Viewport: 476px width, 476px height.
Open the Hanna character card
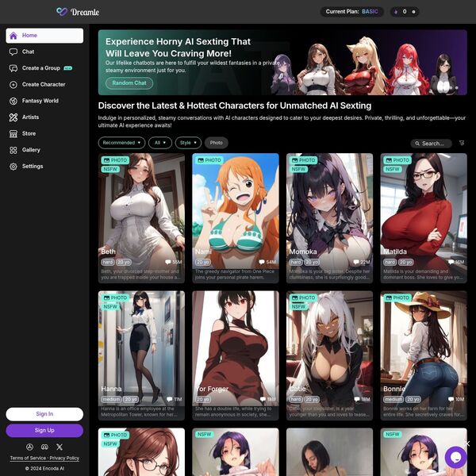pyautogui.click(x=141, y=355)
